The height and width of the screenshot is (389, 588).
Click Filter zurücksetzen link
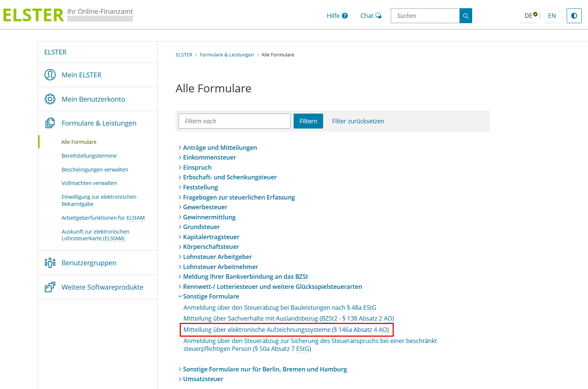point(358,121)
